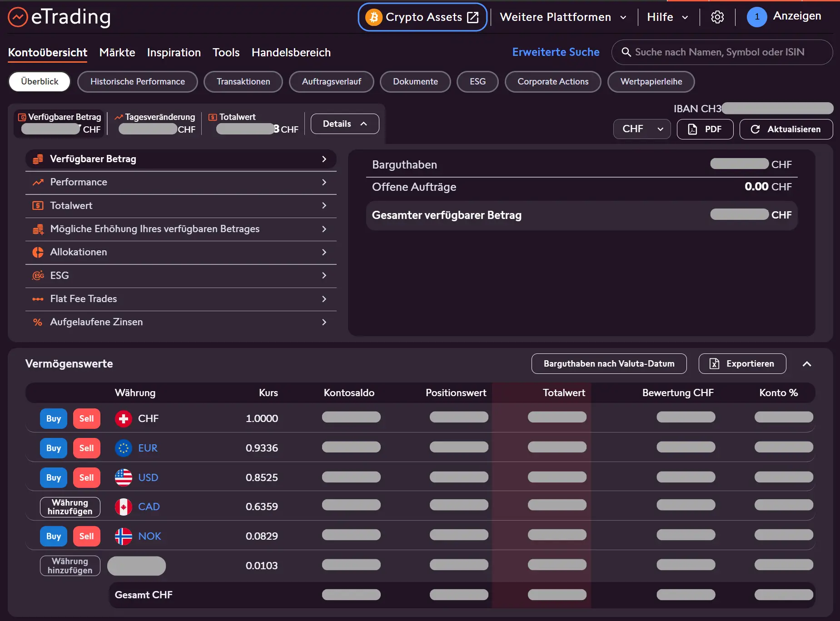Click Buy in the EUR row
The height and width of the screenshot is (621, 840).
click(x=54, y=448)
